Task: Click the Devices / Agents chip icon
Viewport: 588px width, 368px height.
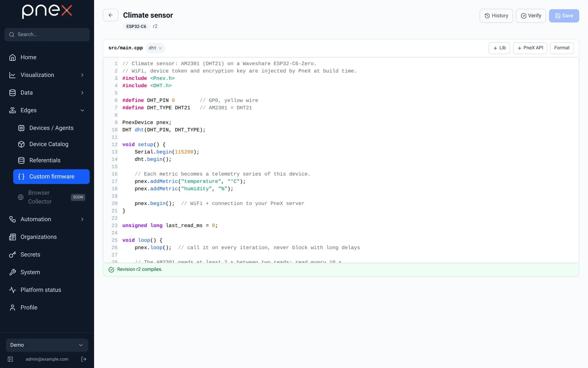Action: click(x=21, y=128)
